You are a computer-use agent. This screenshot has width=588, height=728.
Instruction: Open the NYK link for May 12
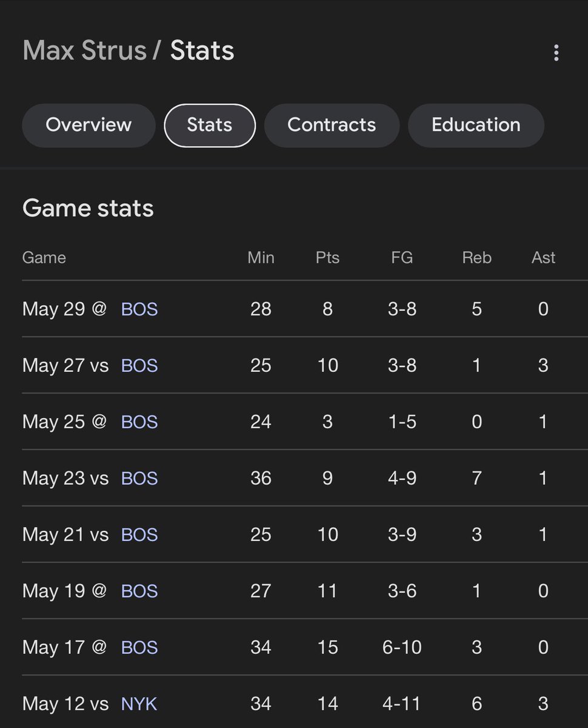click(x=139, y=704)
